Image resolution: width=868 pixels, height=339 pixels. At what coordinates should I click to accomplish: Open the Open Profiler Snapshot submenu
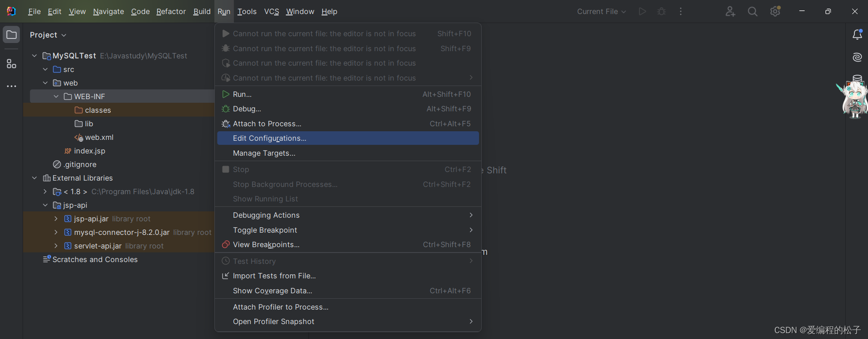point(348,321)
